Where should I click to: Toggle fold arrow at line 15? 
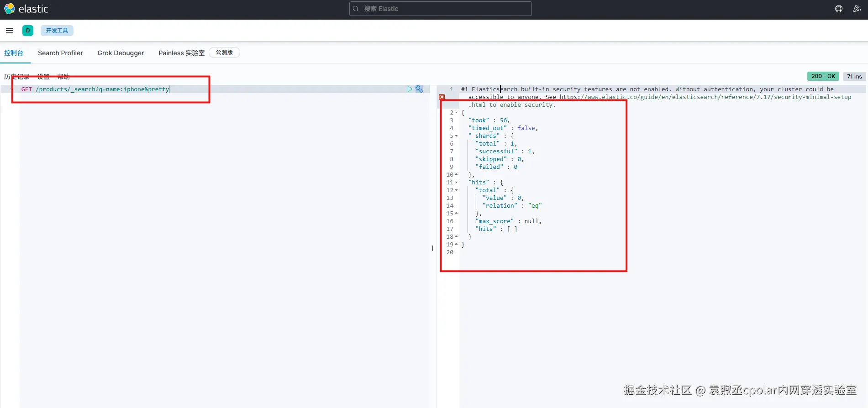456,214
